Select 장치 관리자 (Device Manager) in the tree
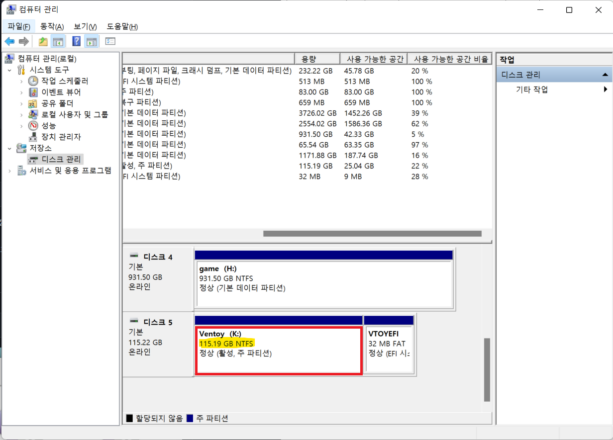This screenshot has height=440, width=613. (60, 137)
